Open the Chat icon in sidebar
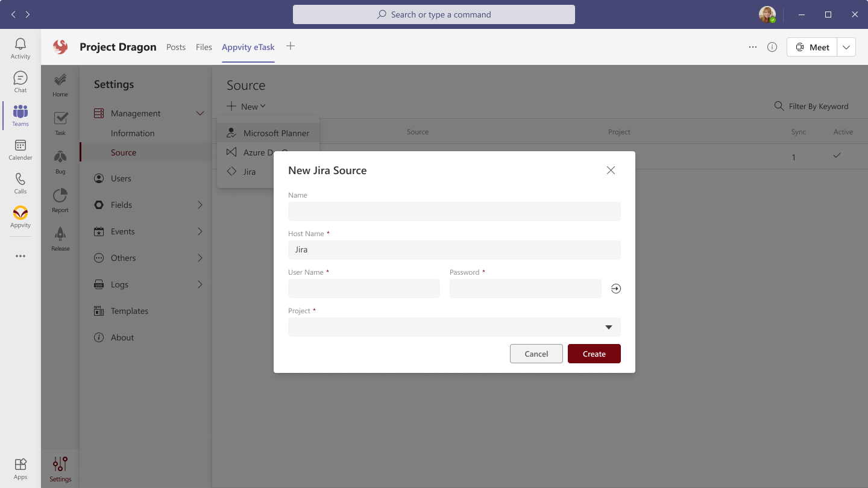The image size is (868, 488). pyautogui.click(x=20, y=82)
